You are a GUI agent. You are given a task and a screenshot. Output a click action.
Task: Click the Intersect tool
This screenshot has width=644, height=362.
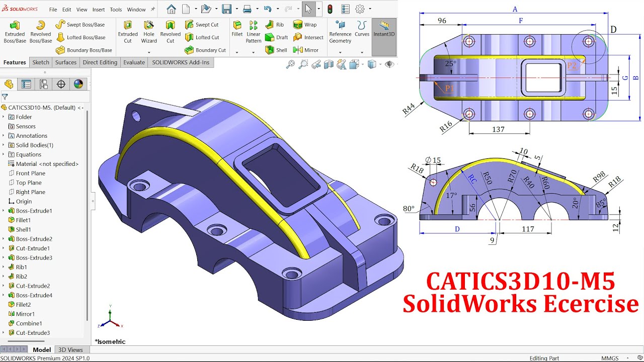(308, 37)
